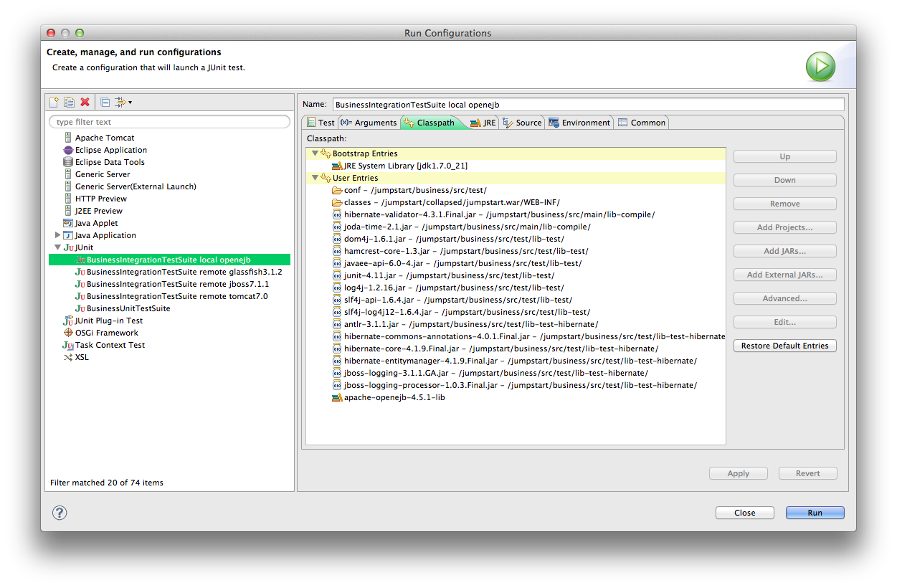Click the Apache Tomcat server icon
Image resolution: width=897 pixels, height=588 pixels.
click(68, 138)
